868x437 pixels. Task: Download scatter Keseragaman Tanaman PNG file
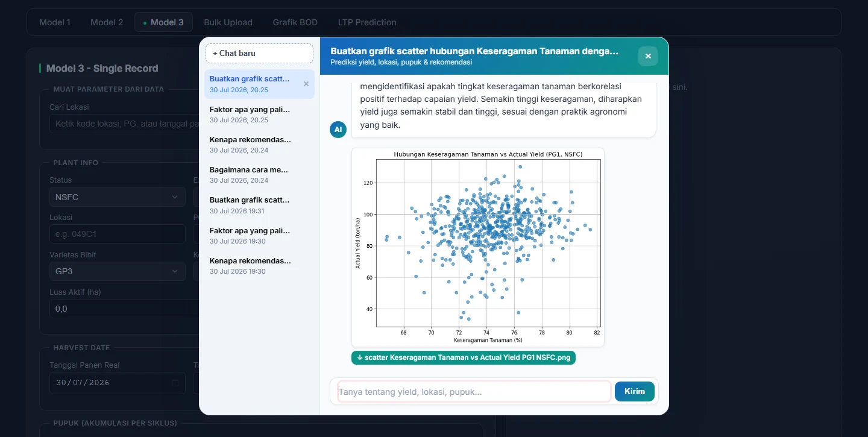[464, 357]
